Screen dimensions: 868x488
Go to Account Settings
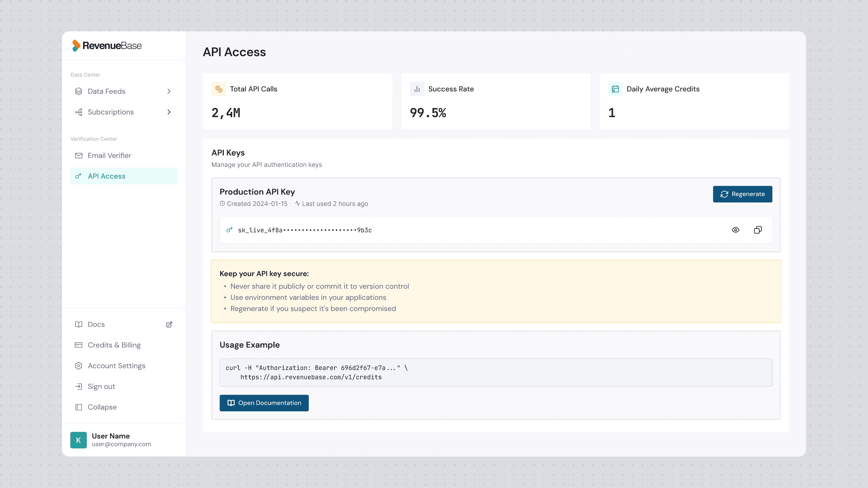pos(116,366)
